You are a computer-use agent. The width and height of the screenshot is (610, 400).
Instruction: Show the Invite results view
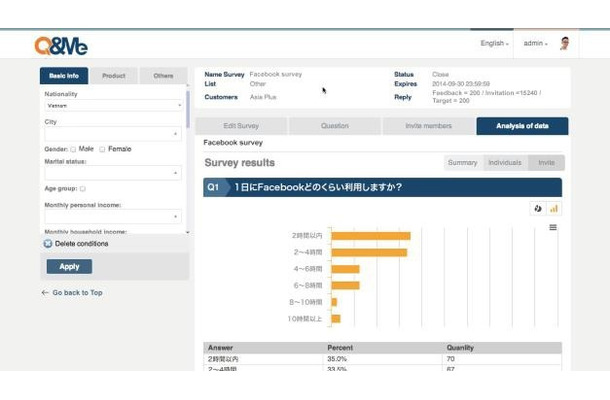(547, 163)
